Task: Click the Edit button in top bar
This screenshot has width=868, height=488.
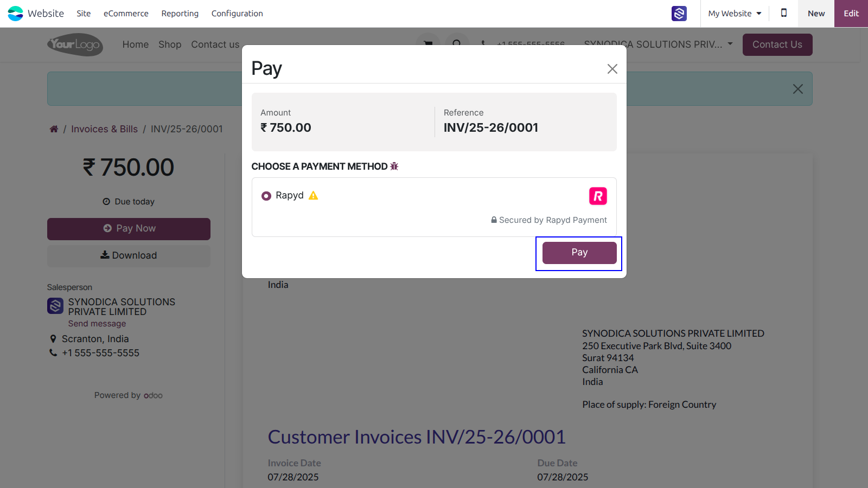Action: (851, 14)
